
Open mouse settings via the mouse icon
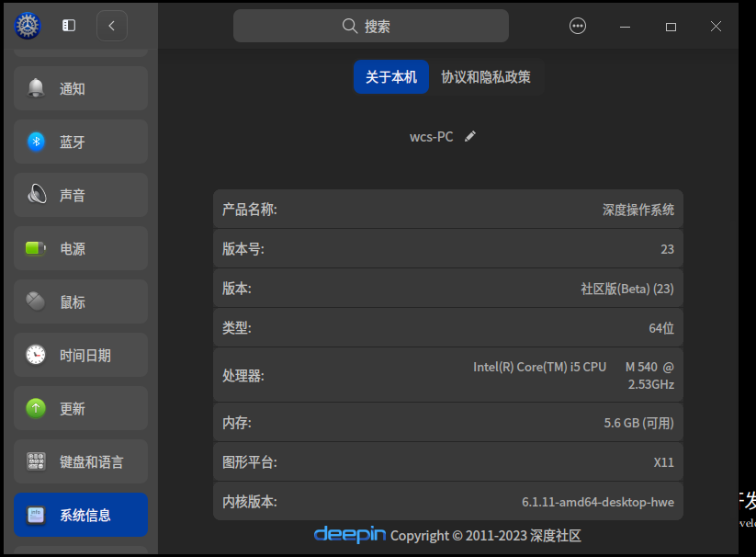[x=36, y=301]
